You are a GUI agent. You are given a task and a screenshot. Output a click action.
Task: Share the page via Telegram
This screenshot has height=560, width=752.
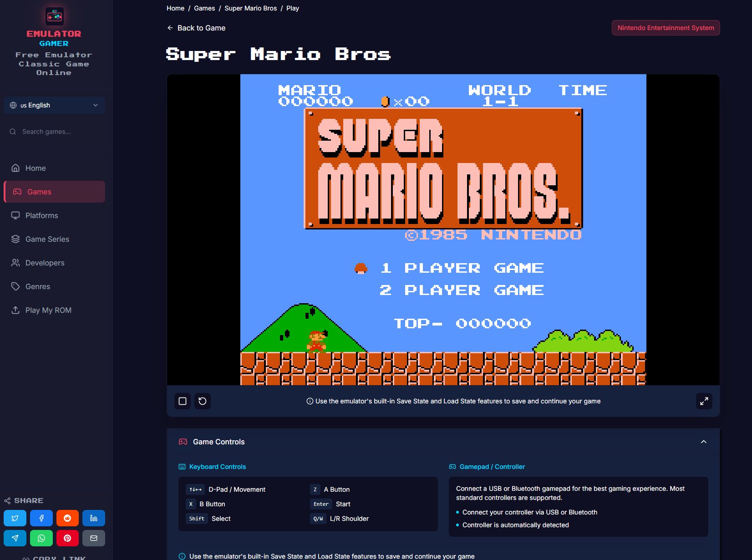coord(15,538)
